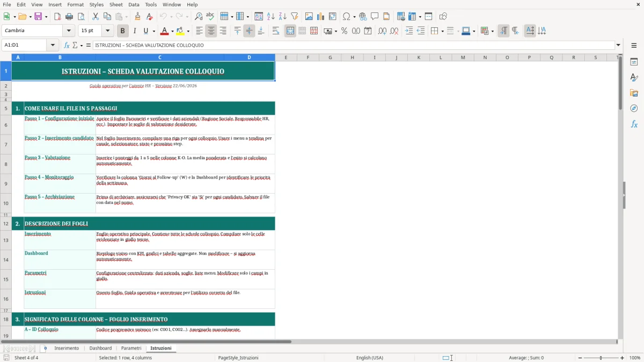
Task: Select column header F
Action: (x=308, y=57)
